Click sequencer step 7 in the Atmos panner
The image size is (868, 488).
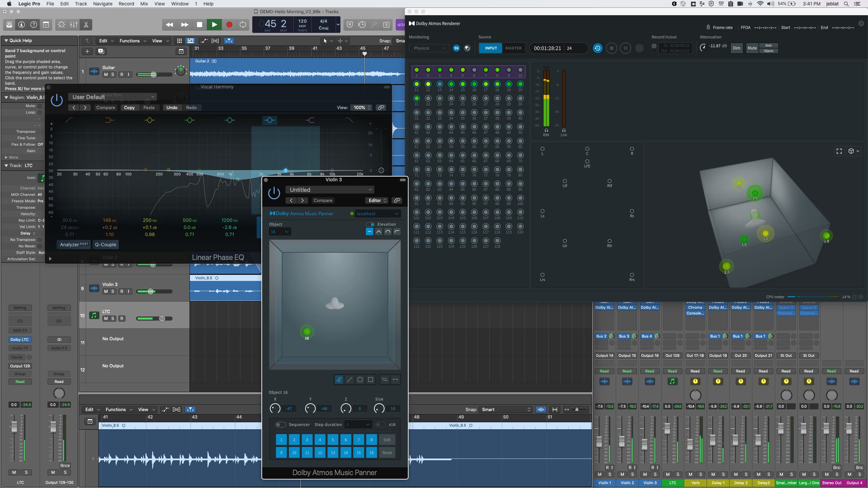pyautogui.click(x=358, y=440)
